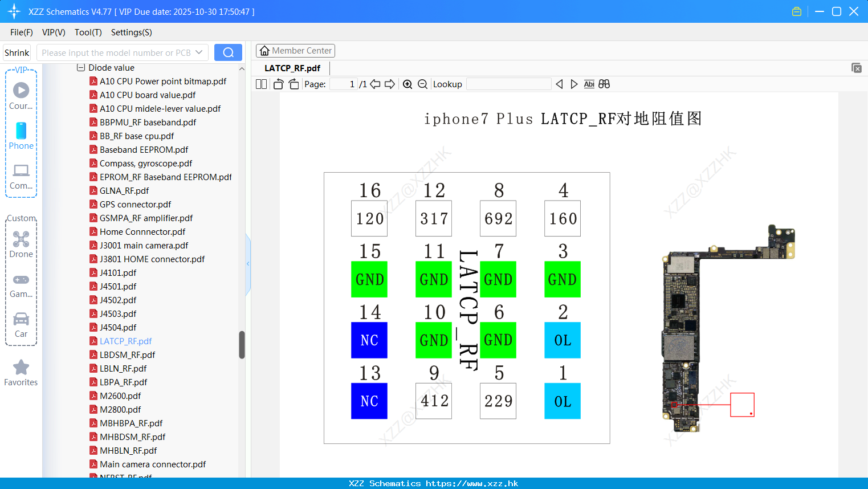This screenshot has height=489, width=868.
Task: Click pin 2 cyan OL cell
Action: pyautogui.click(x=563, y=340)
